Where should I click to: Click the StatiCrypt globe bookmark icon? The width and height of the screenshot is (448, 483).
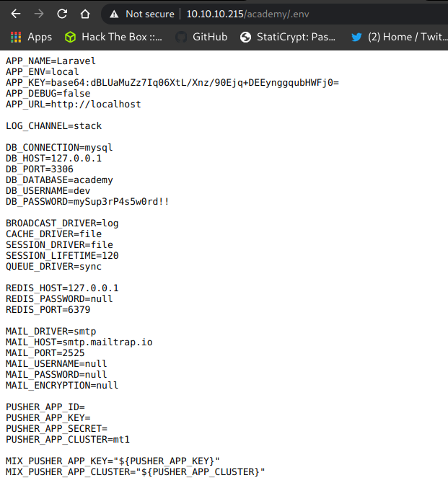[246, 37]
